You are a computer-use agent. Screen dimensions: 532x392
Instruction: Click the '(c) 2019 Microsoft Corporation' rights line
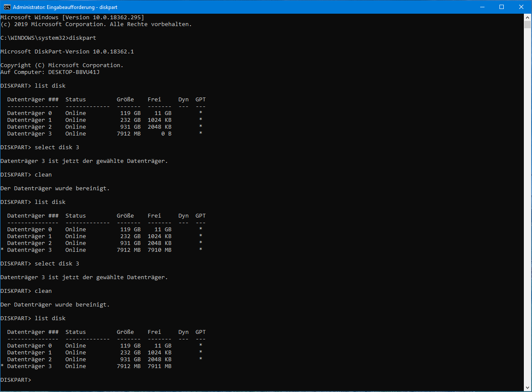pos(96,24)
